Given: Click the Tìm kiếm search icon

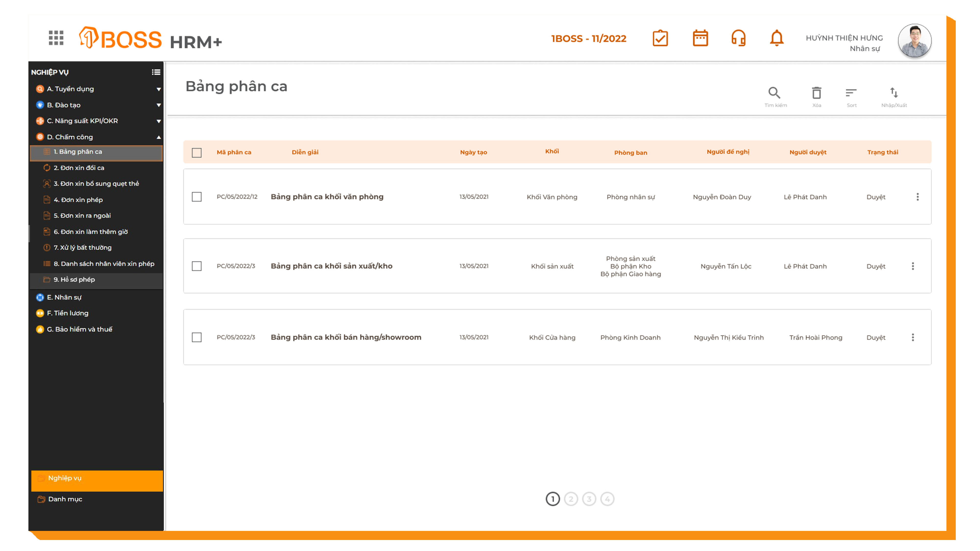Looking at the screenshot, I should (774, 93).
